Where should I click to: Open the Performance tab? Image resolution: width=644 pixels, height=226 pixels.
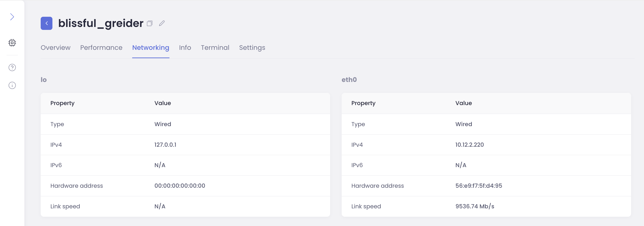pos(101,48)
